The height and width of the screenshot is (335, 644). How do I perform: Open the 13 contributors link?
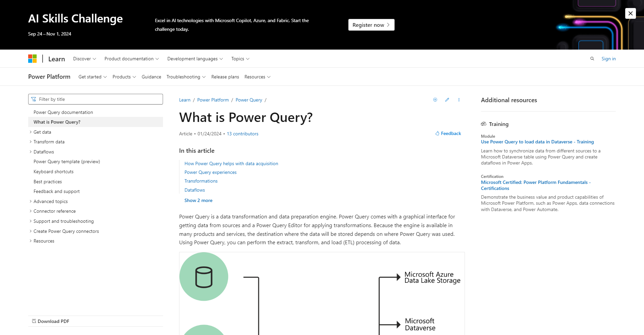243,134
